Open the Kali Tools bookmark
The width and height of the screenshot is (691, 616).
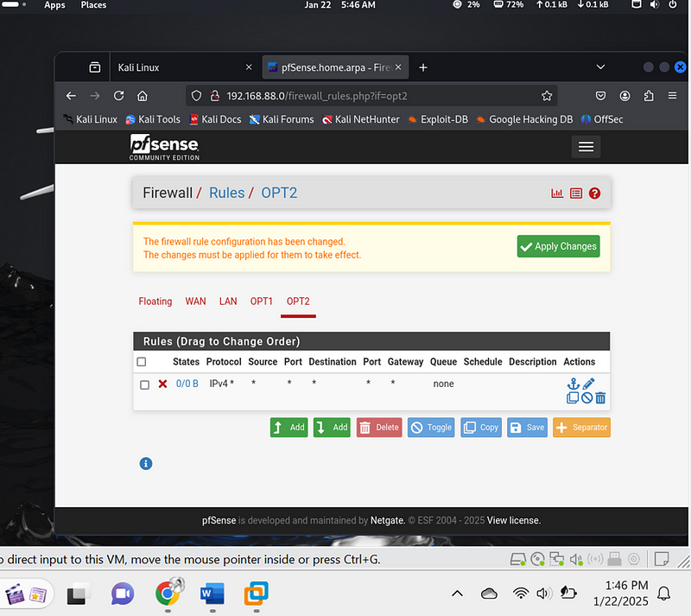[x=153, y=119]
